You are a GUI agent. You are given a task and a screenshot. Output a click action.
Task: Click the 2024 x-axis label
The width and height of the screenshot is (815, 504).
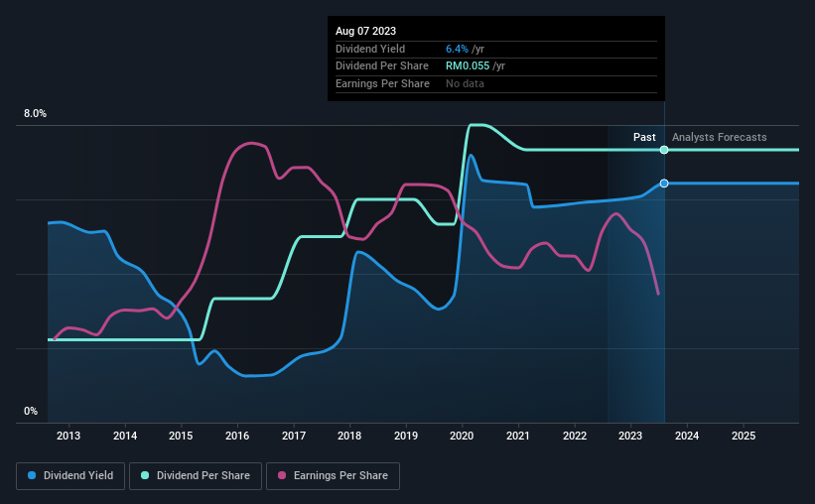pos(687,436)
